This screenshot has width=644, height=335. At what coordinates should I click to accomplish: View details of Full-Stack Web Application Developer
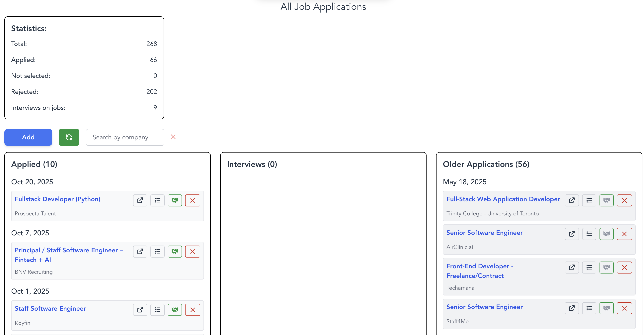point(589,200)
